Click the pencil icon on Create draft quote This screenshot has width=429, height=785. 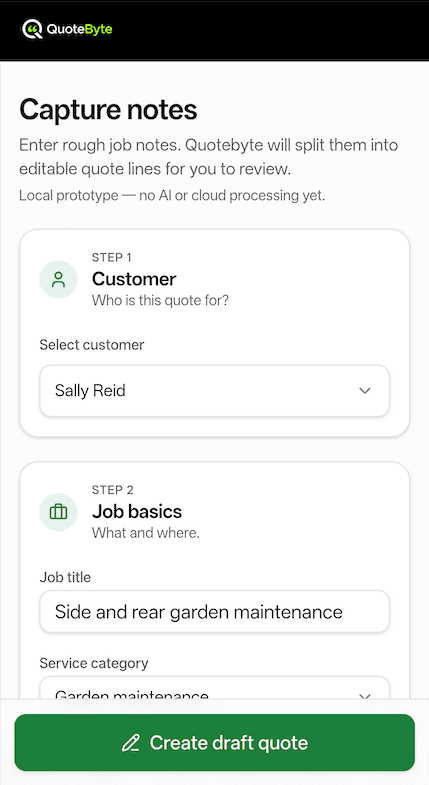coord(131,743)
